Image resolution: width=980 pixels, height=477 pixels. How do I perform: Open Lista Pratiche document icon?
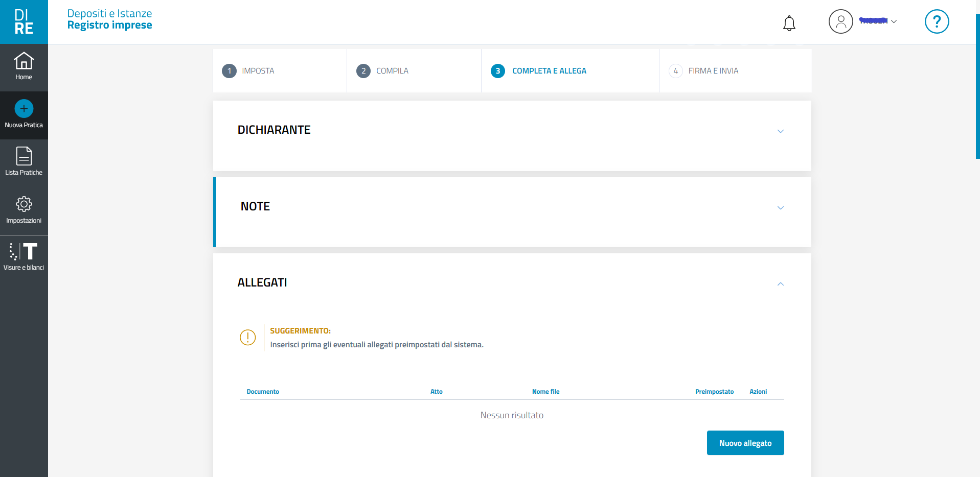[x=24, y=156]
